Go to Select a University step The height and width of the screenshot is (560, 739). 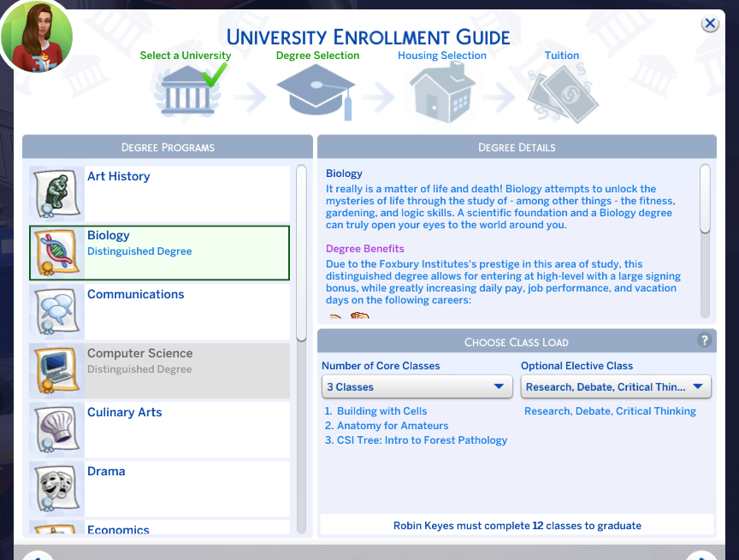coord(186,56)
